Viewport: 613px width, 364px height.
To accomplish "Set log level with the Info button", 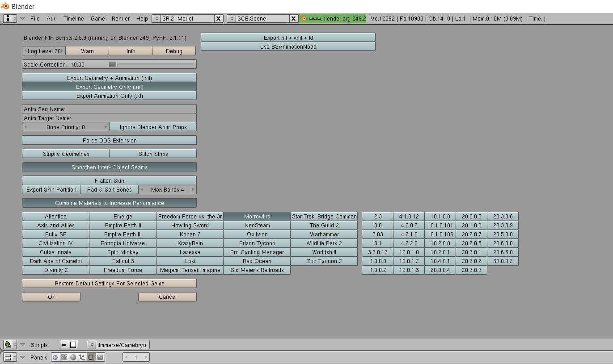I will pos(131,51).
